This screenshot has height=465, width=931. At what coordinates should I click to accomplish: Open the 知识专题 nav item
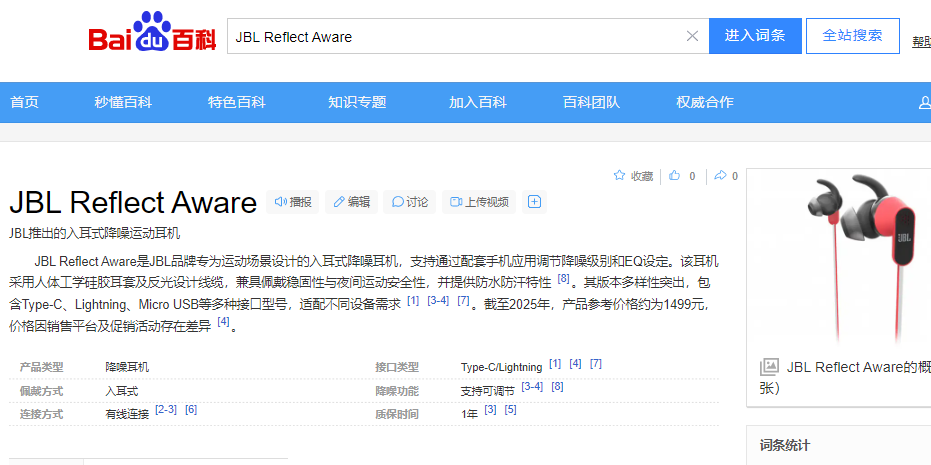pos(357,102)
